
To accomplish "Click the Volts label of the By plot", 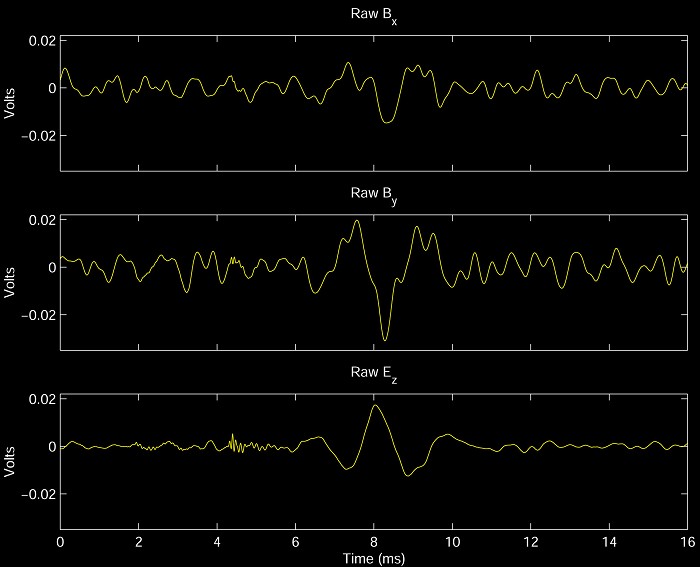I will click(x=10, y=282).
